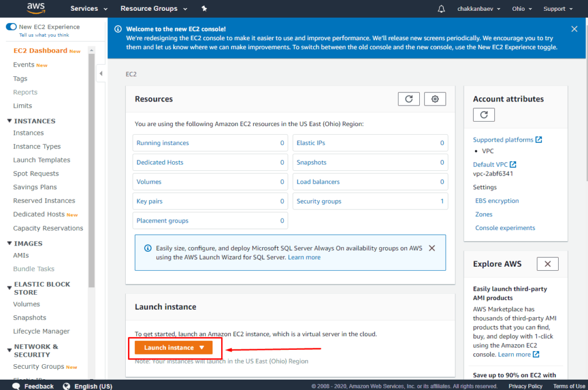This screenshot has height=390, width=588.
Task: Refresh the Resources panel
Action: pyautogui.click(x=409, y=99)
